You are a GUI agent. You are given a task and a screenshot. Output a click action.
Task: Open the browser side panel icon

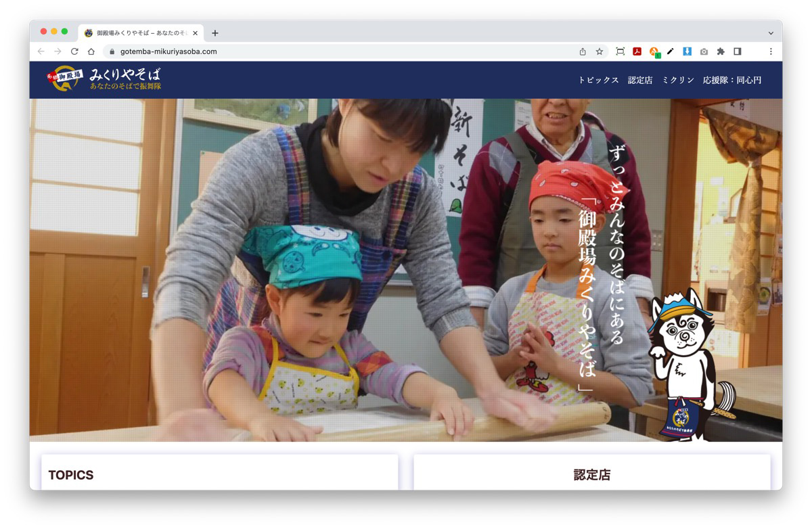[x=738, y=51]
